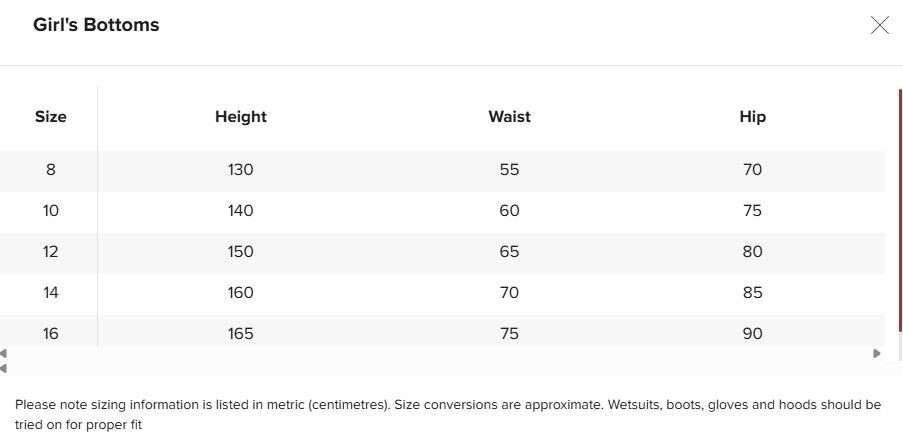Click the upper left scroll arrow

pyautogui.click(x=4, y=353)
